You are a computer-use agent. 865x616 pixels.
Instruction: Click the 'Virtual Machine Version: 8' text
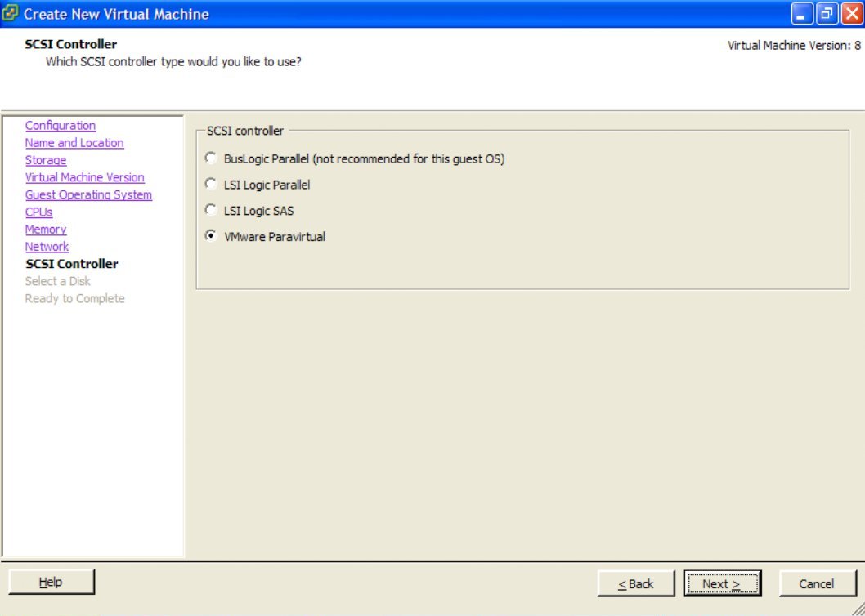[x=794, y=46]
